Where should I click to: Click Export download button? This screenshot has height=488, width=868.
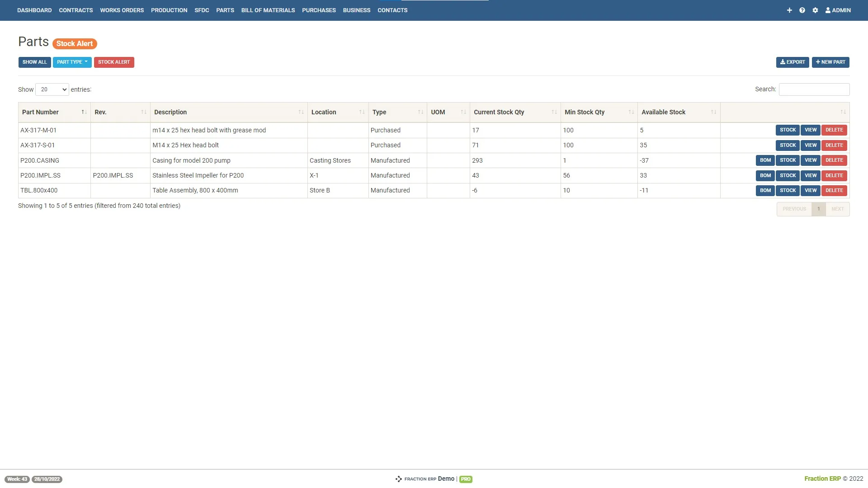point(792,62)
